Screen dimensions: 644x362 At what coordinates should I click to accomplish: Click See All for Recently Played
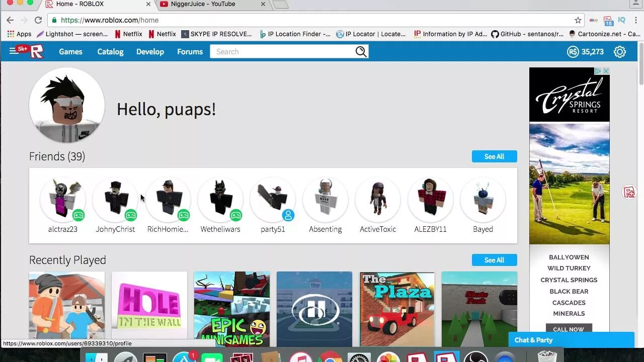pos(494,260)
